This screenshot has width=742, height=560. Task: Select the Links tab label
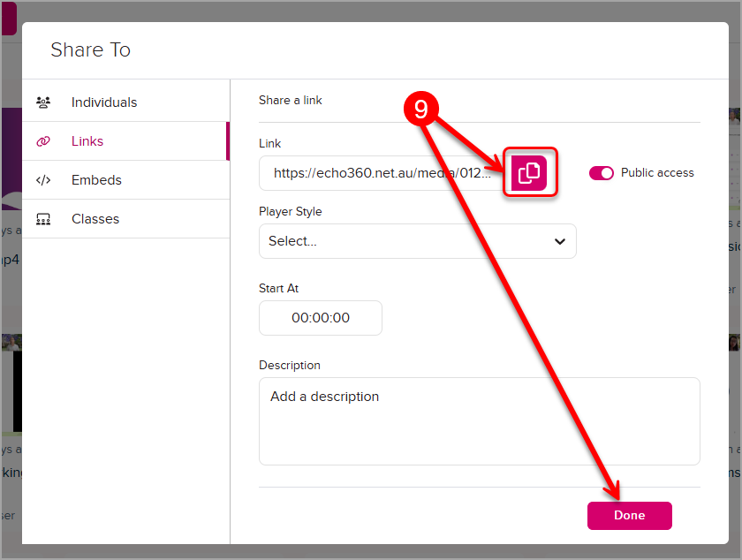[x=87, y=141]
